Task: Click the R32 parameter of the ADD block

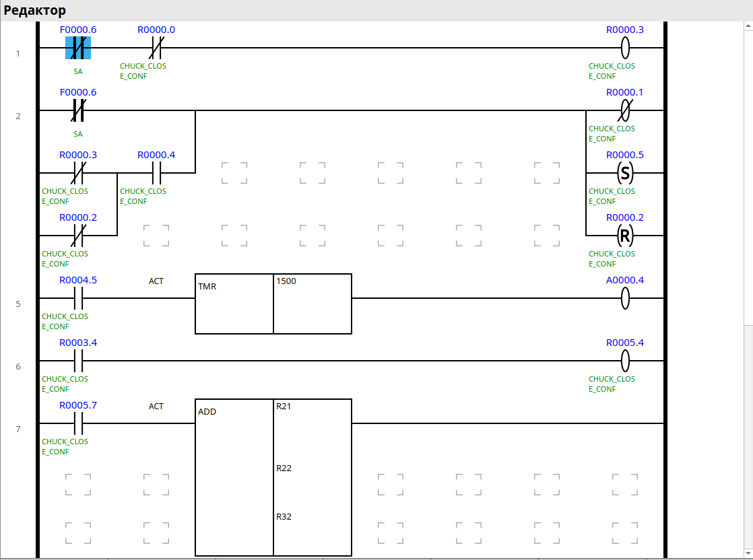Action: 284,517
